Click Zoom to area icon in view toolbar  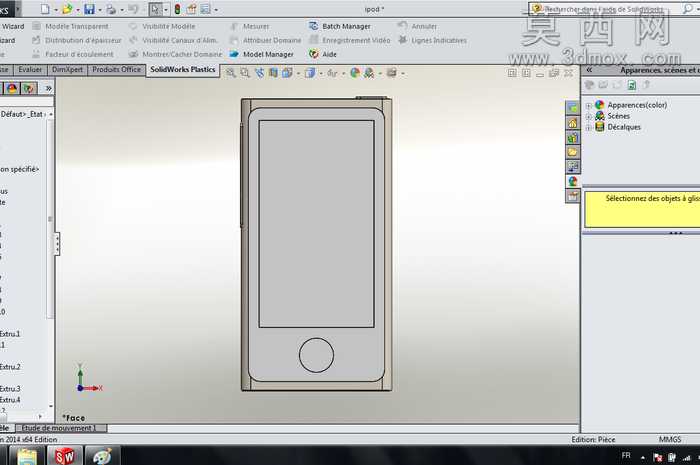click(x=245, y=73)
